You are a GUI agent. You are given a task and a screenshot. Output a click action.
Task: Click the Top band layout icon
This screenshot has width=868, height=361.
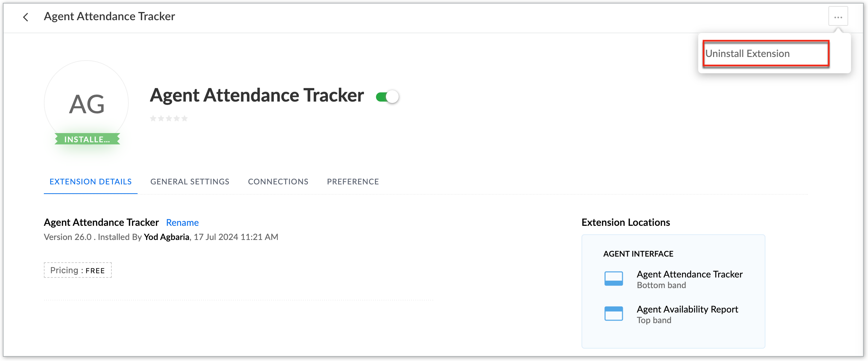(x=614, y=314)
